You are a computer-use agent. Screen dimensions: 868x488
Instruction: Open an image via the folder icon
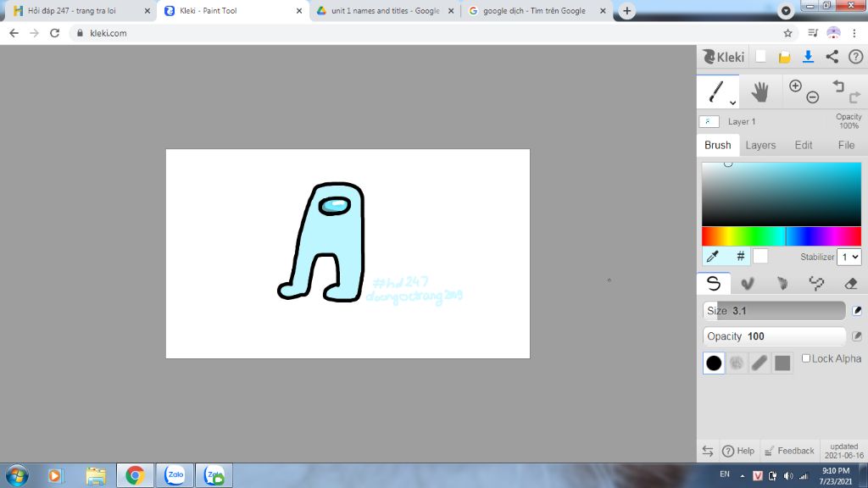click(x=784, y=57)
